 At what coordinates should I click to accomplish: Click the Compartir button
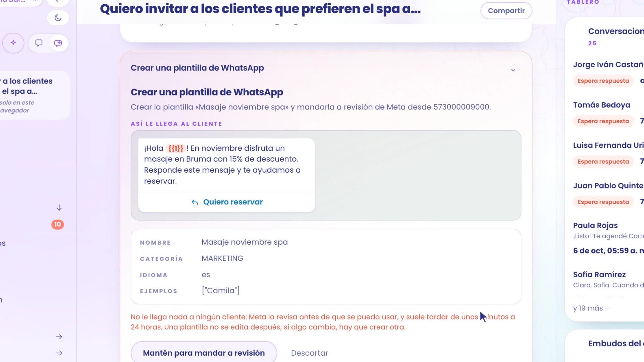click(x=506, y=11)
